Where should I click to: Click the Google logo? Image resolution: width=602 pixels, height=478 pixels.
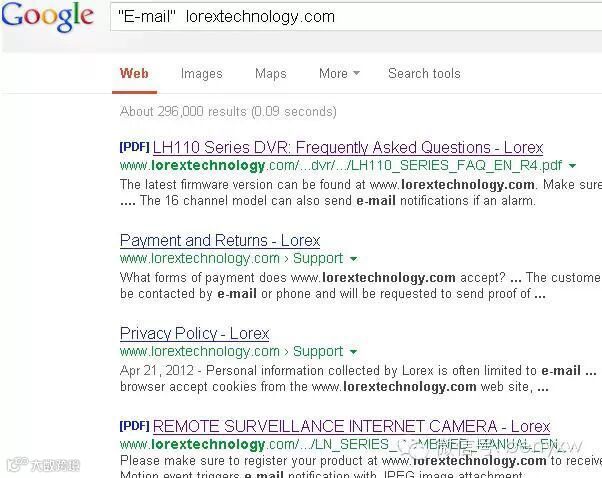click(x=47, y=17)
